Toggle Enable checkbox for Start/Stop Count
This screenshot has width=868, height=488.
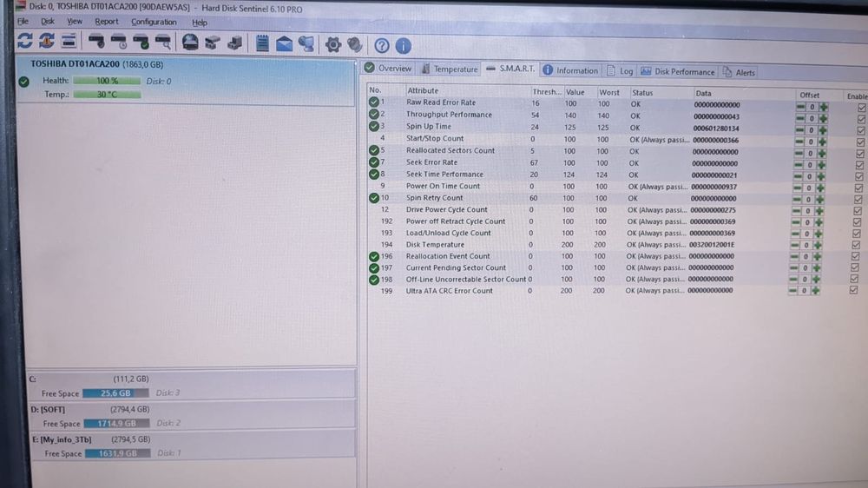pyautogui.click(x=860, y=142)
